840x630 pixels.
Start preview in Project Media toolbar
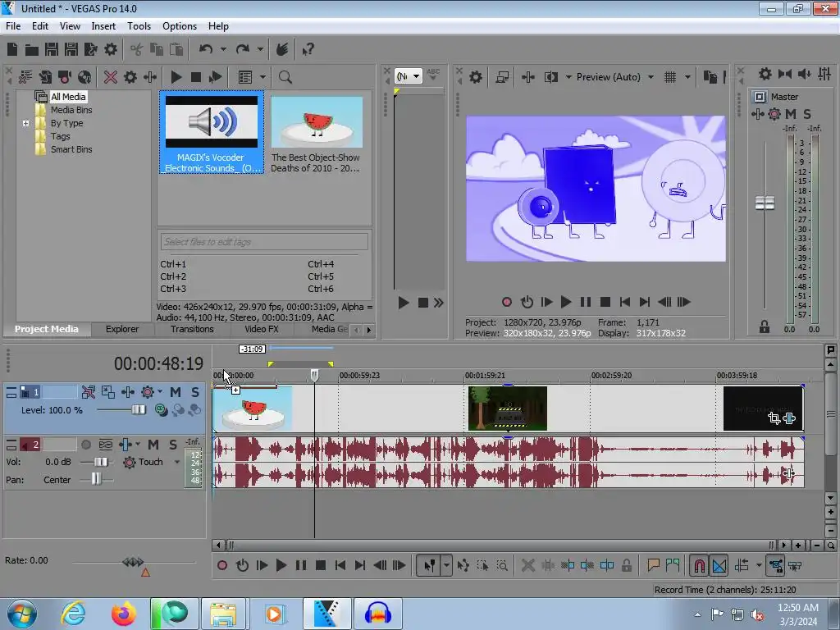pyautogui.click(x=176, y=77)
